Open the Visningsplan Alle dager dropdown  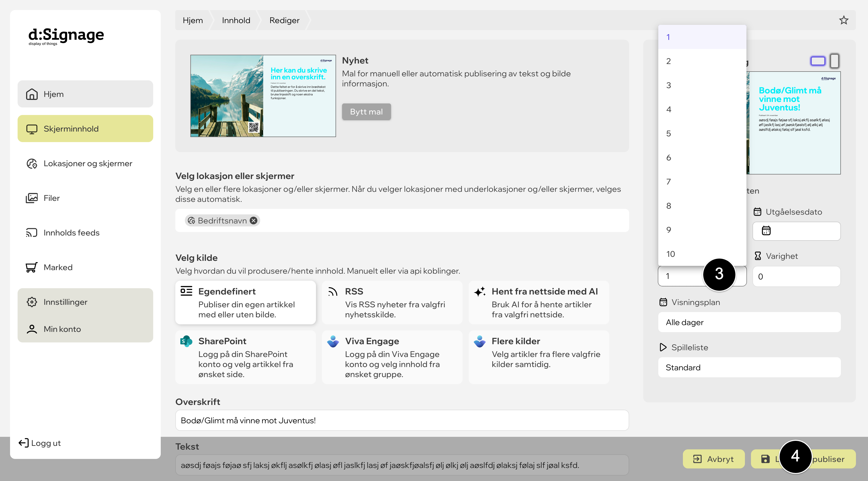[749, 322]
